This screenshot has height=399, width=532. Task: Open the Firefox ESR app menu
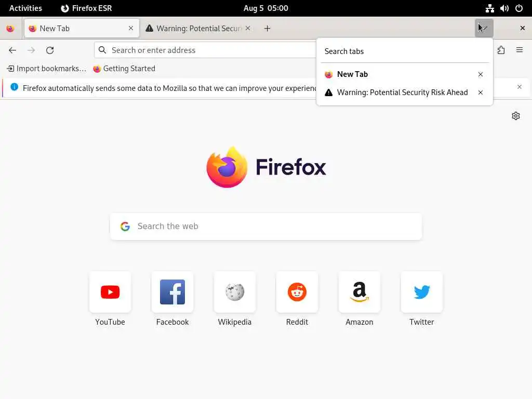87,8
